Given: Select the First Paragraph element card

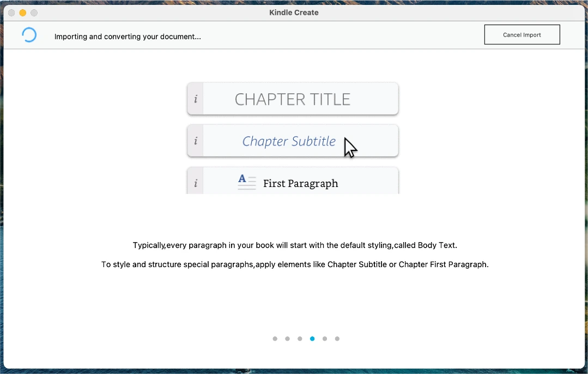Looking at the screenshot, I should (x=293, y=181).
